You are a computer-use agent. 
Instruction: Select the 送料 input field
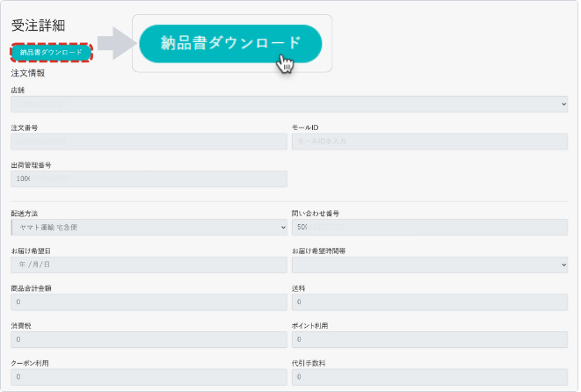coord(429,302)
